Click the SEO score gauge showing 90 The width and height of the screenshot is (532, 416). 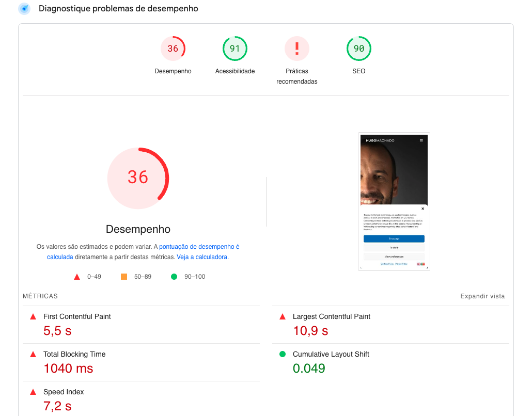point(359,49)
